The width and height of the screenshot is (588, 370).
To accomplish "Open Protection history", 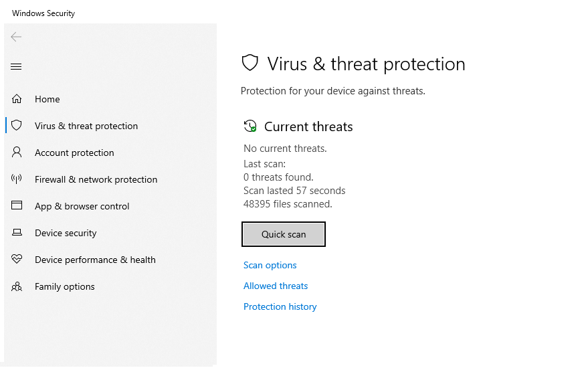I will point(280,306).
